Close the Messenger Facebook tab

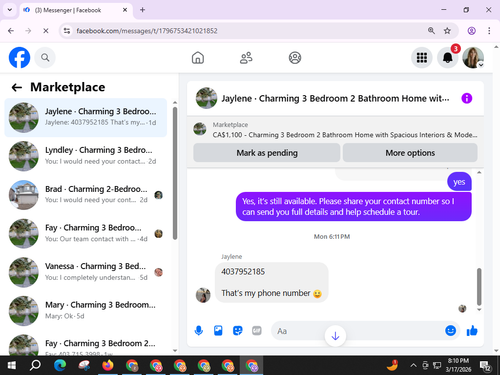[125, 10]
